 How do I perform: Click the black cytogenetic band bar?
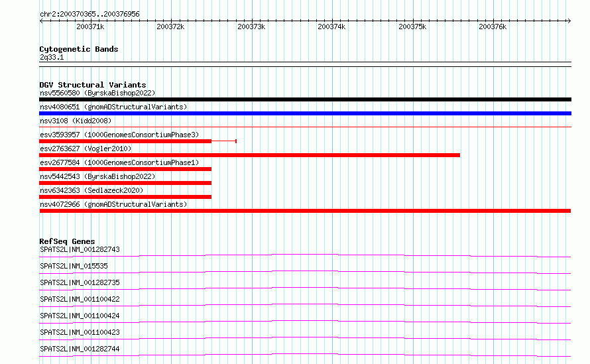coord(305,64)
